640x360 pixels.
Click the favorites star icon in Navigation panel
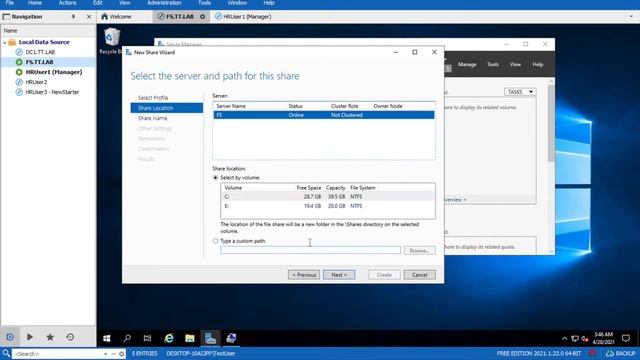tap(50, 337)
